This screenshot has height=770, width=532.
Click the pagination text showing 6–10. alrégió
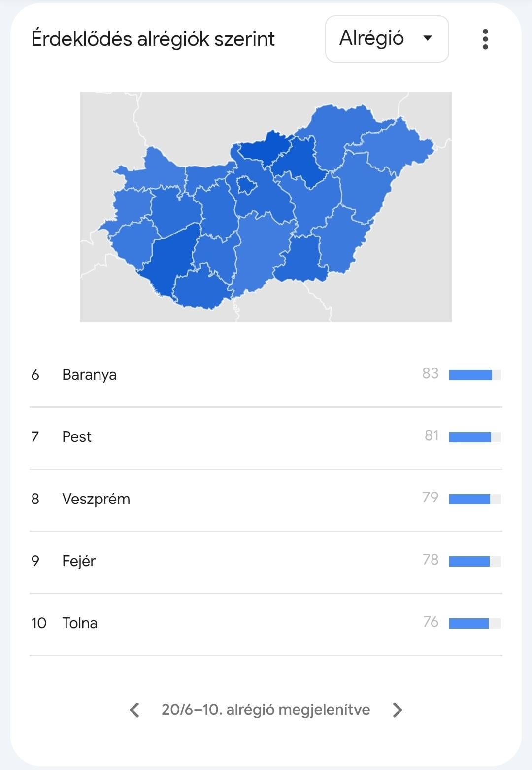pos(266,710)
